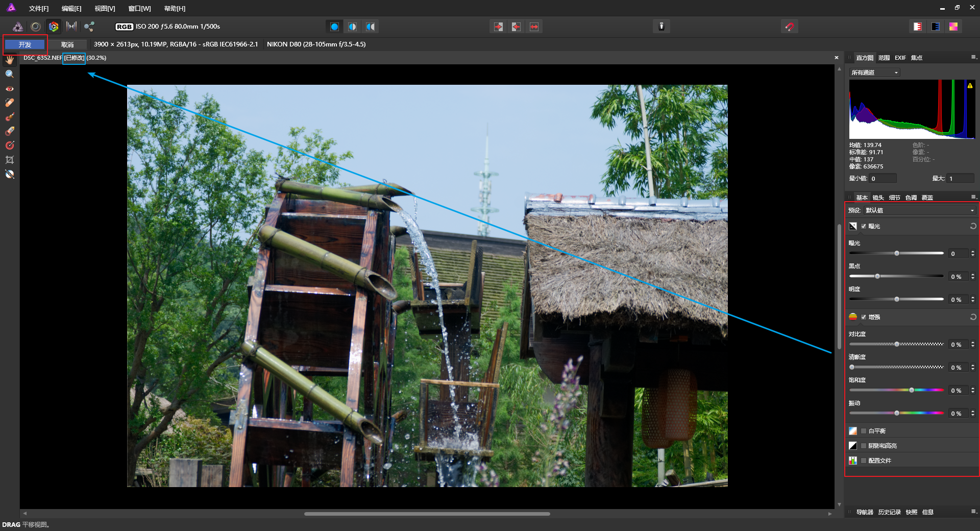Switch to the Liquify persona icon

tap(36, 27)
